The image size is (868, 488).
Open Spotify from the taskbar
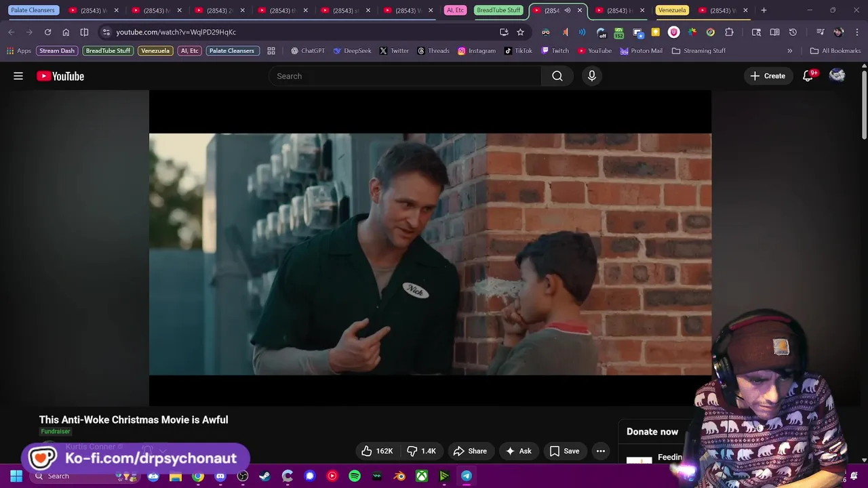pos(355,476)
